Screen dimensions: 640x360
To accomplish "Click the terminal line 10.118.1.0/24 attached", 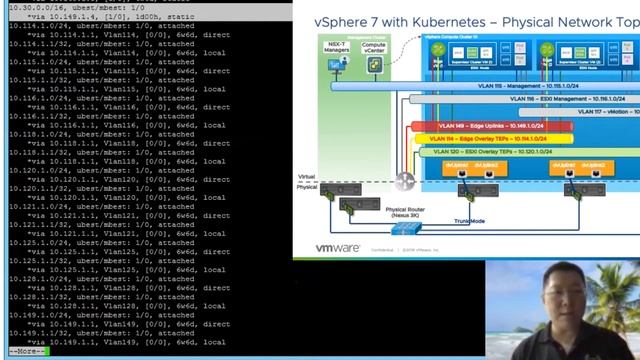I will tap(102, 134).
